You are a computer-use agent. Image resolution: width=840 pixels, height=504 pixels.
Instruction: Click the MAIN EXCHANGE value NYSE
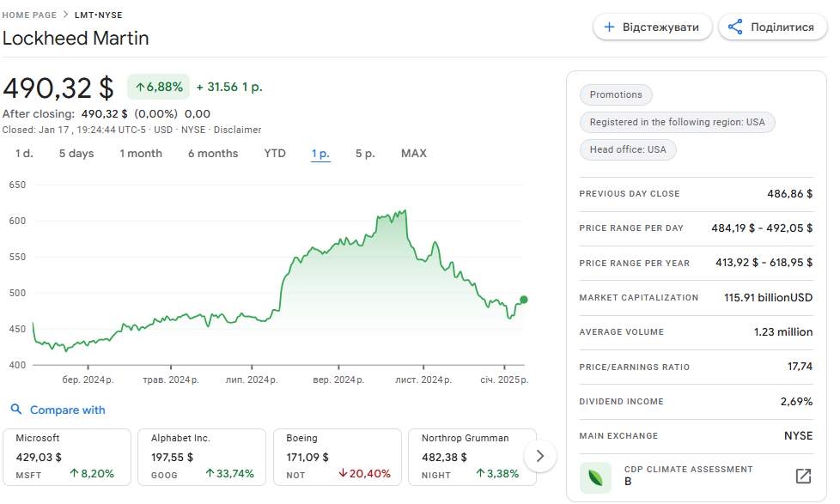(x=798, y=436)
